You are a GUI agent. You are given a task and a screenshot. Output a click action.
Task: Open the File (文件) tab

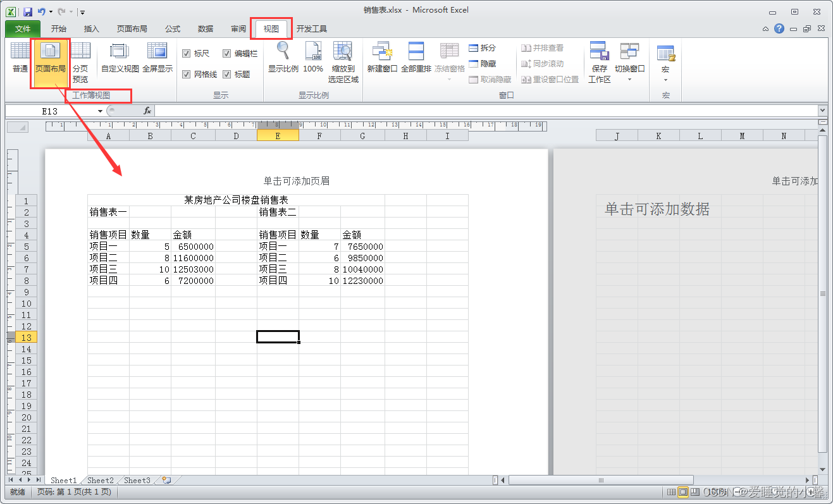coord(23,28)
